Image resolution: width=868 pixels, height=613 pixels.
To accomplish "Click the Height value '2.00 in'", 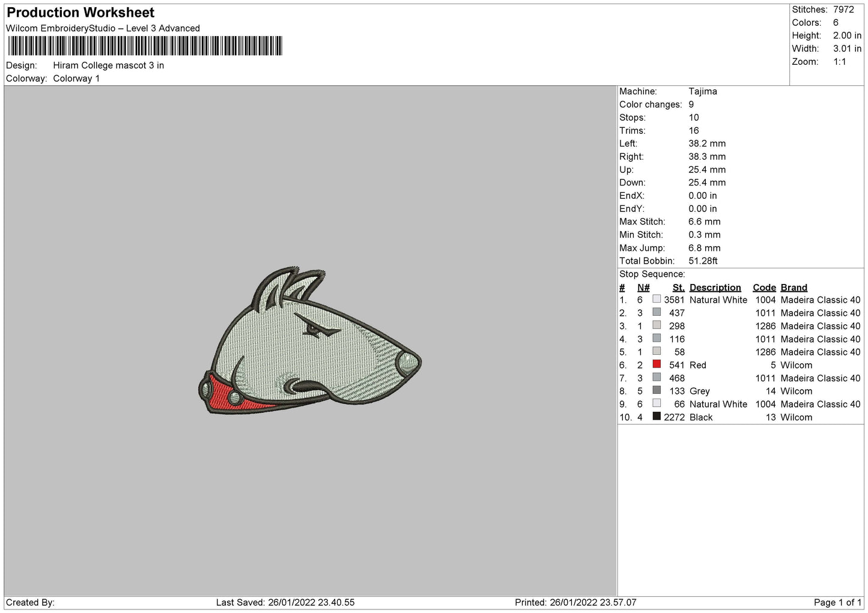I will [x=847, y=35].
